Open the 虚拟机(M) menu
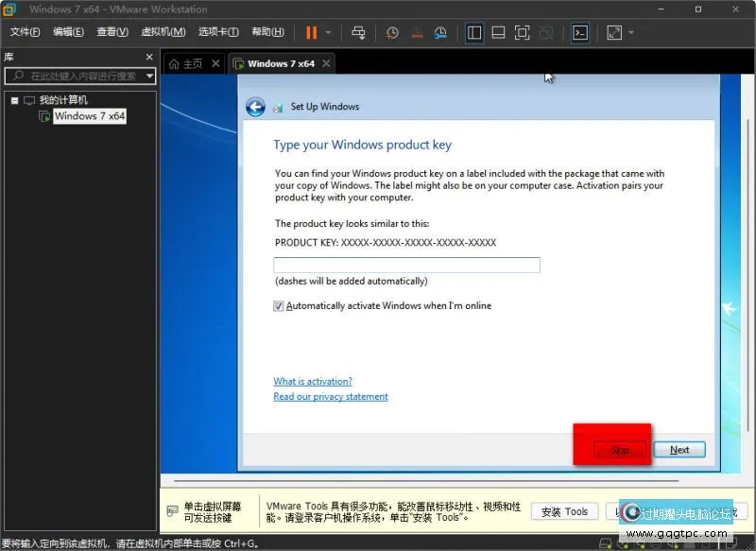Viewport: 756px width, 551px height. [163, 32]
